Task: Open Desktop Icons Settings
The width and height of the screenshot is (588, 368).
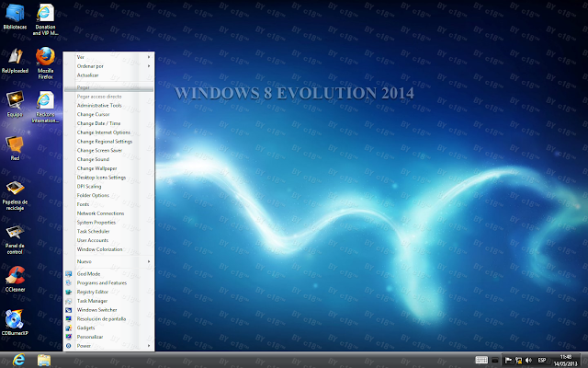Action: [x=108, y=178]
